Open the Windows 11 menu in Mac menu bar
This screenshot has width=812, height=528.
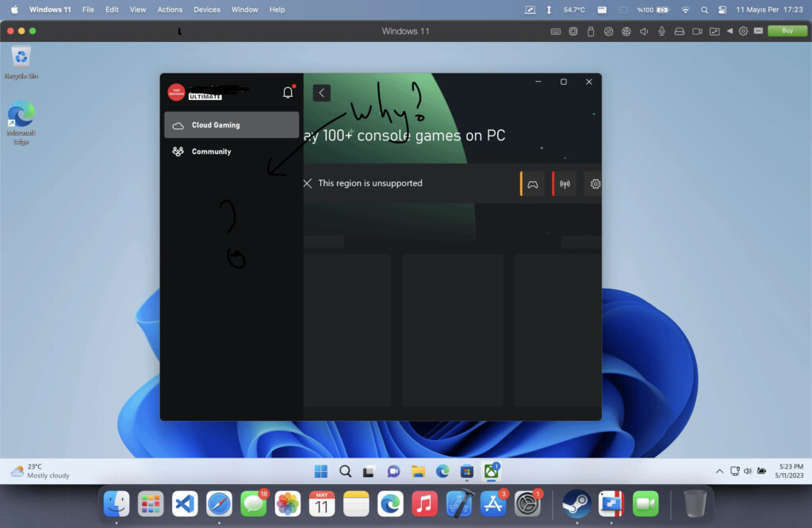(50, 10)
